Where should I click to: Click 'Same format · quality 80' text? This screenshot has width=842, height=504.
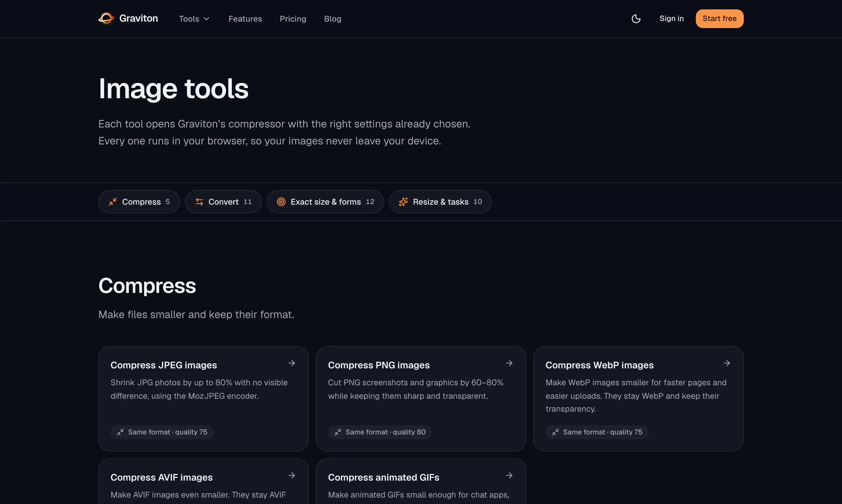pyautogui.click(x=386, y=432)
